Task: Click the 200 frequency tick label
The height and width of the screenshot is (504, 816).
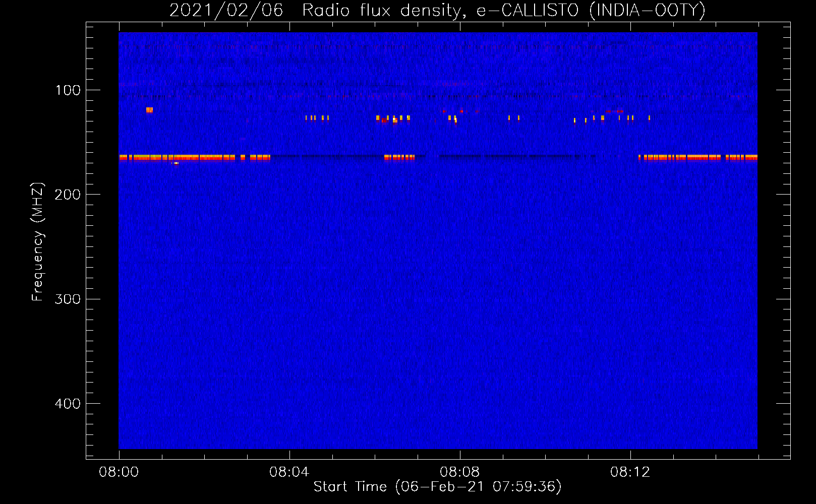Action: pyautogui.click(x=68, y=195)
